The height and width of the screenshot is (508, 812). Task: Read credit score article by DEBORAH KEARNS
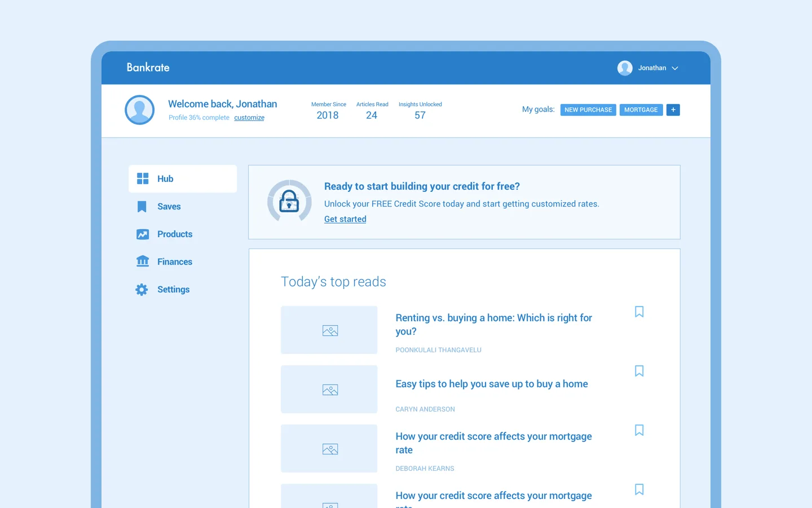tap(494, 443)
